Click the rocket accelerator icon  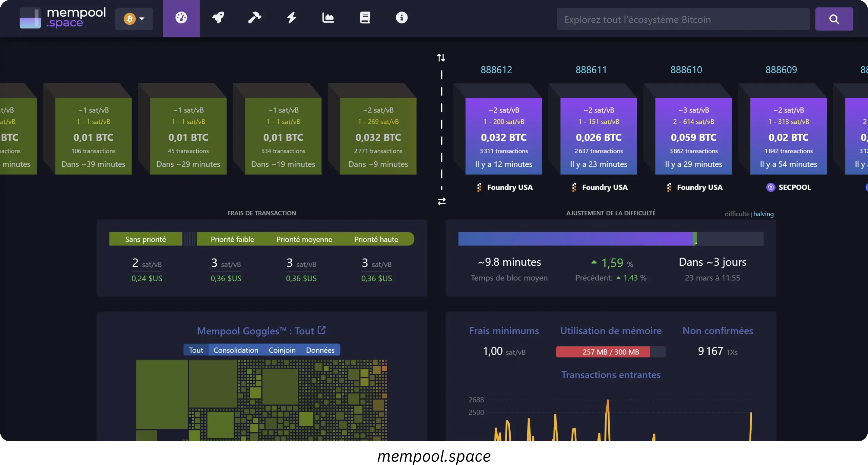click(218, 18)
